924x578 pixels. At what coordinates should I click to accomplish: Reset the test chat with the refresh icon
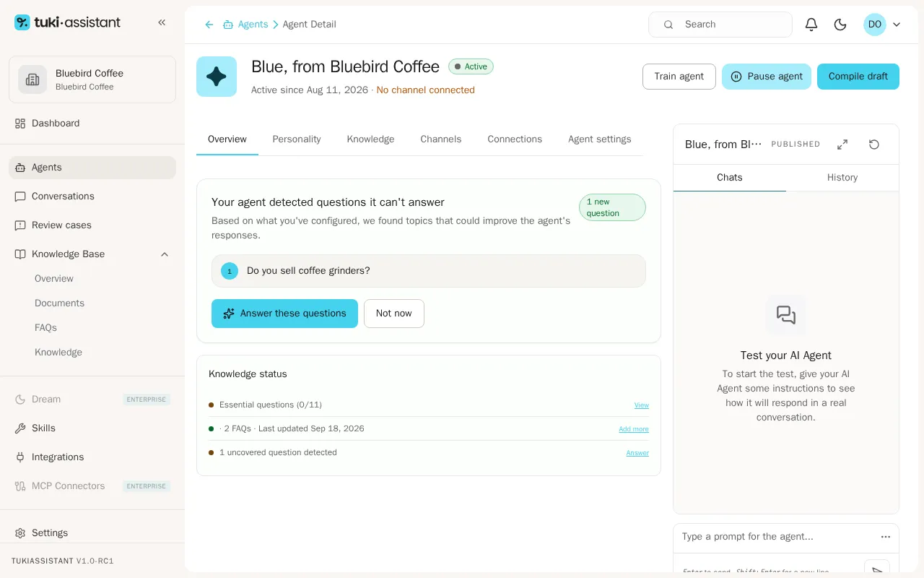[x=874, y=144]
